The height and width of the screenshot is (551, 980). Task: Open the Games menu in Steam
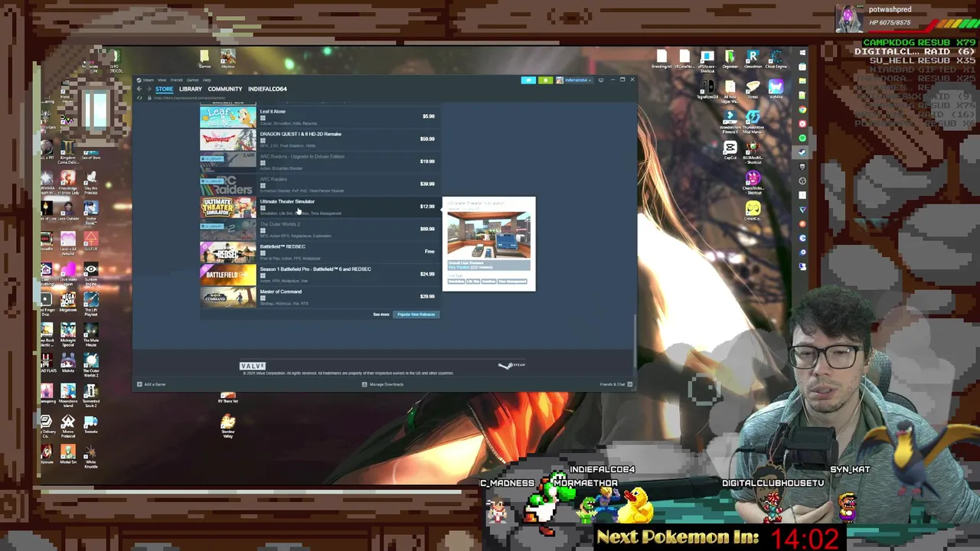pyautogui.click(x=193, y=80)
